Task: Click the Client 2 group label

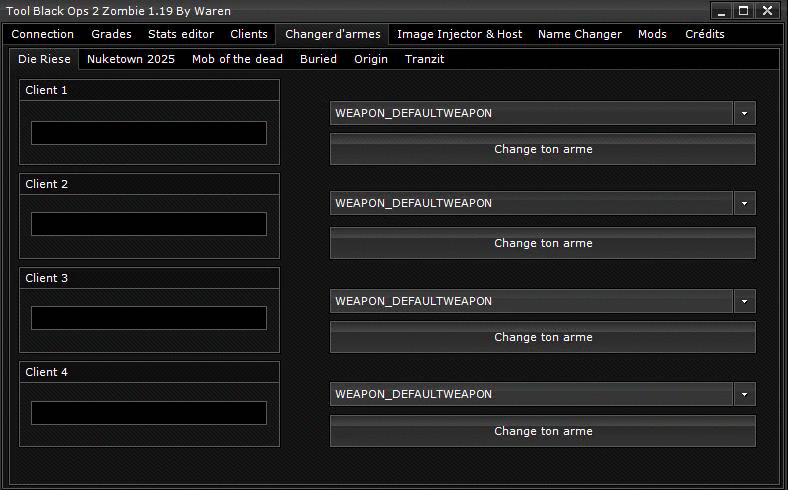Action: point(46,184)
